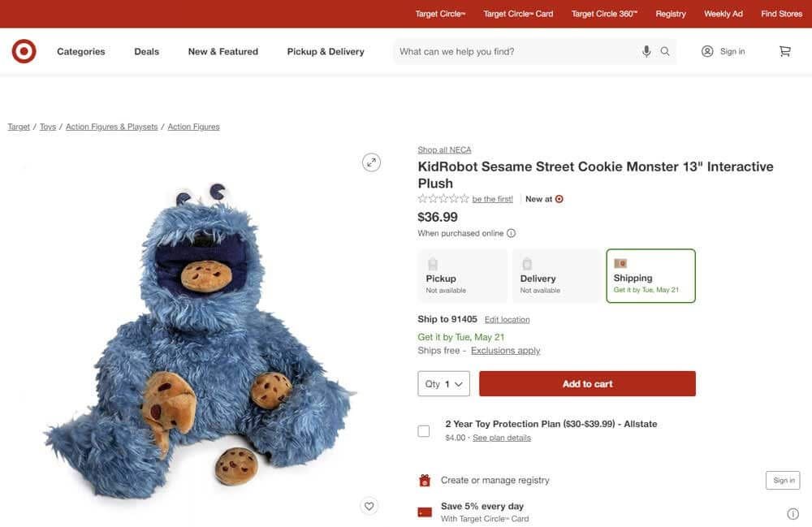812x527 pixels.
Task: Click the Sign in account icon
Action: pos(706,50)
